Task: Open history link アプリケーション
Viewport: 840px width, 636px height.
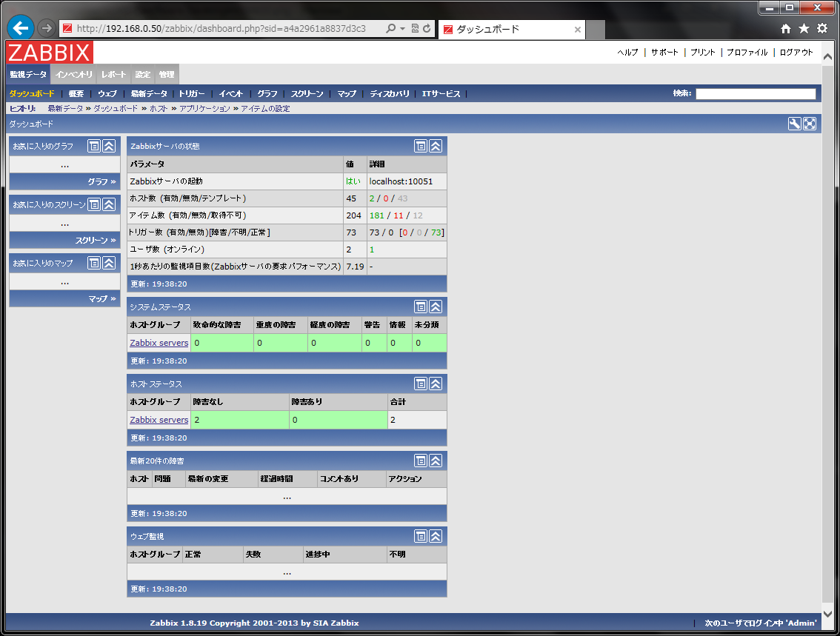Action: pyautogui.click(x=204, y=109)
